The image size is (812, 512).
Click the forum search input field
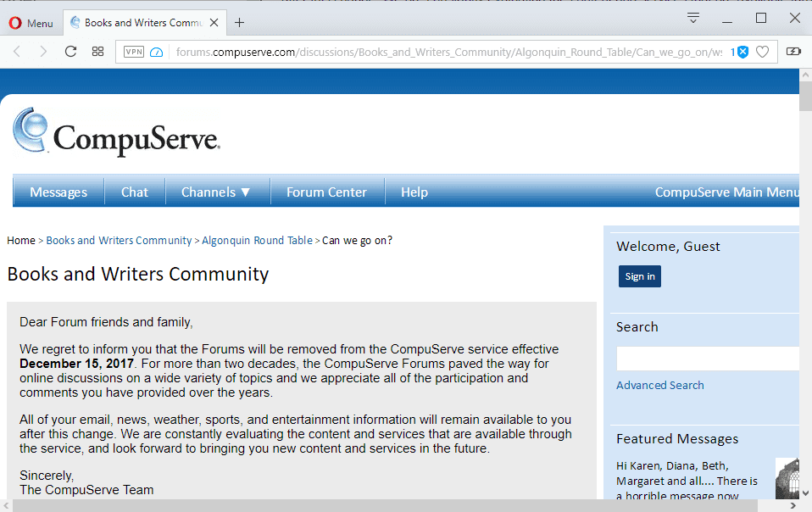[x=708, y=359]
